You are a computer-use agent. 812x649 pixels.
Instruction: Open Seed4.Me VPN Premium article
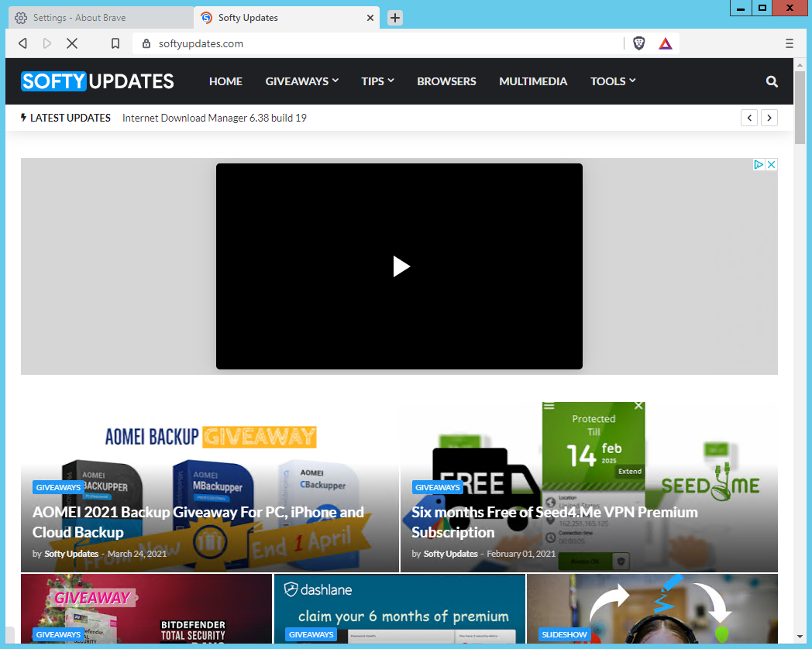554,522
